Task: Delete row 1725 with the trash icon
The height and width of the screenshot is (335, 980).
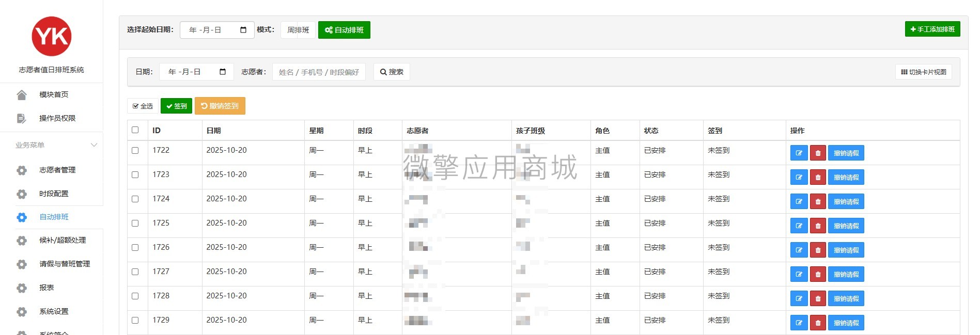Action: click(818, 226)
